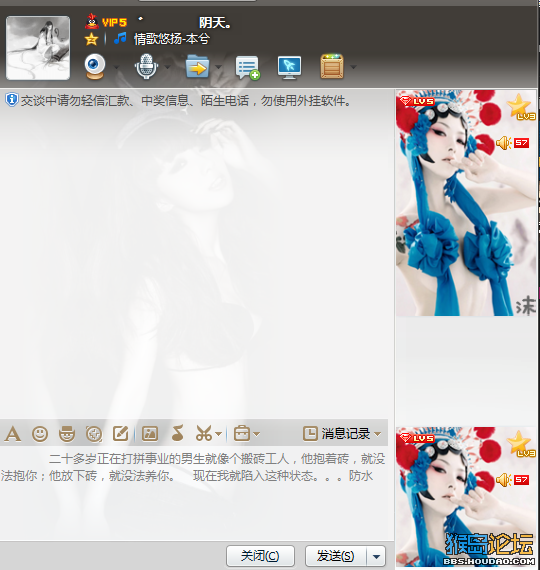Expand the webcam options dropdown arrow
This screenshot has width=540, height=570.
[x=116, y=67]
